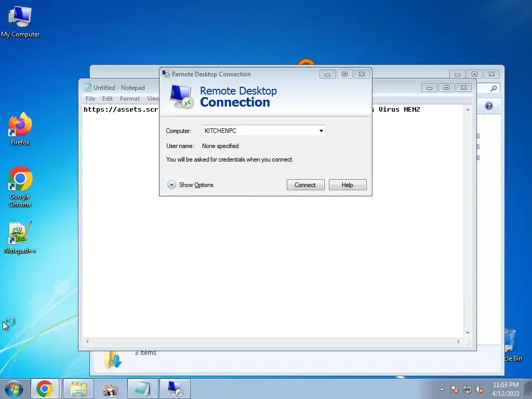
Task: Click the Windows Start orb
Action: point(14,389)
